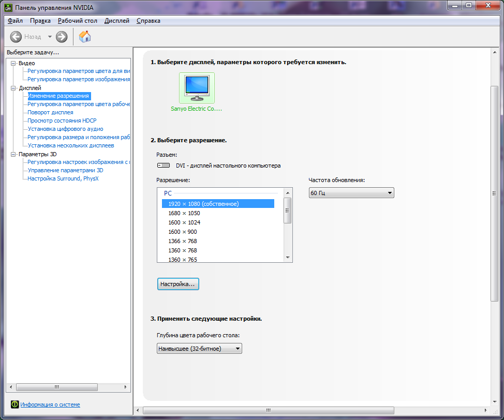Open Поворот дисплея
Screen dimensions: 504x420
coord(51,112)
